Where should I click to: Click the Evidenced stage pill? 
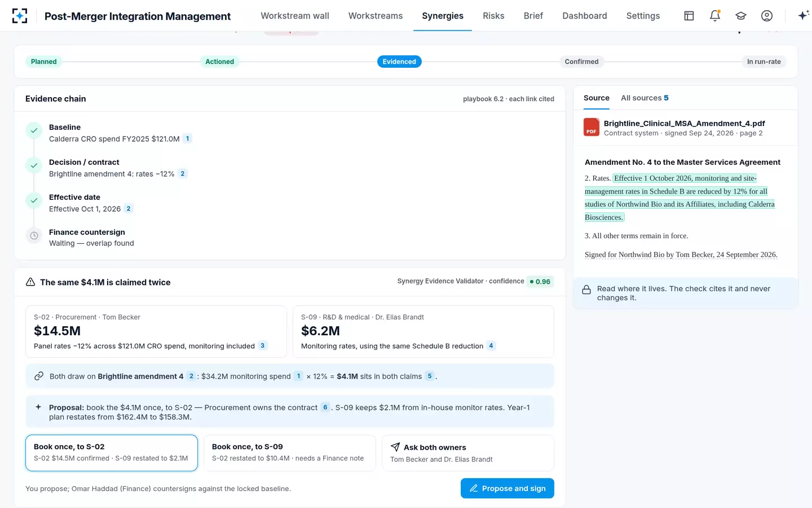(399, 62)
